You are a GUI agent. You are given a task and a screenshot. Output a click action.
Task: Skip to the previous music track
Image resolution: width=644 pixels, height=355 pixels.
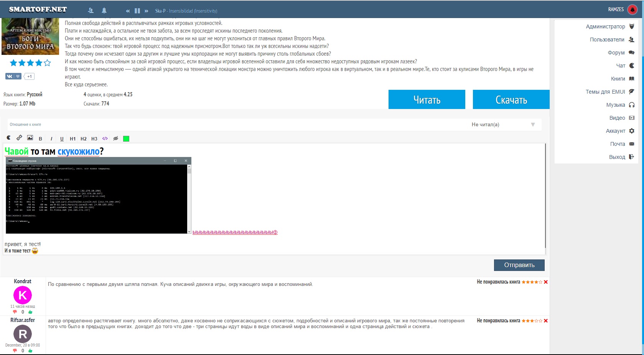pyautogui.click(x=128, y=11)
